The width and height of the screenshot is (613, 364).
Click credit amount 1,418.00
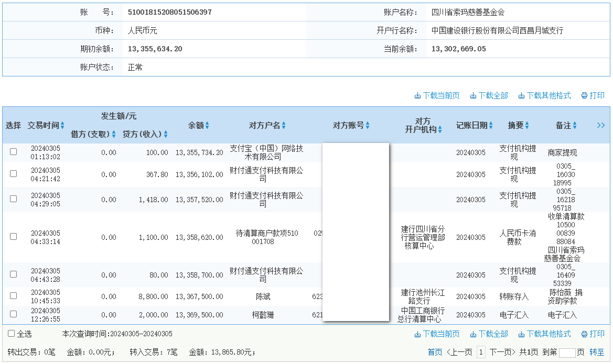(x=153, y=200)
